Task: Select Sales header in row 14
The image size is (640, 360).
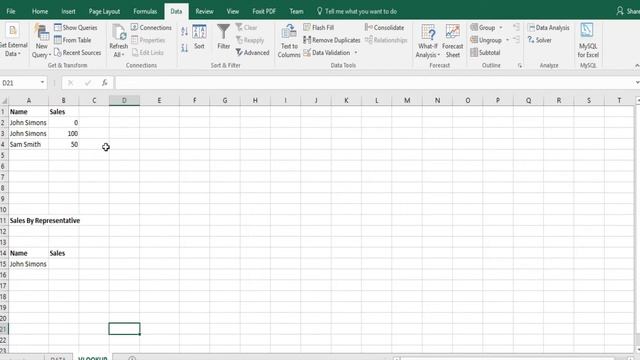Action: point(64,253)
